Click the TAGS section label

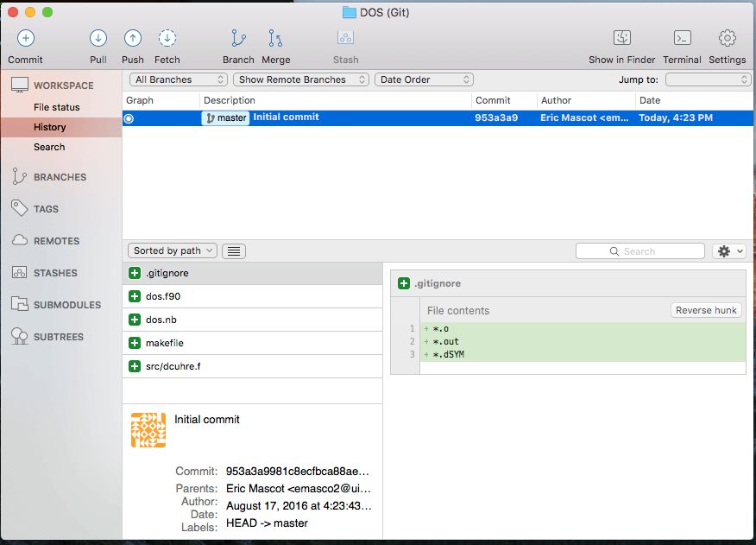point(46,209)
